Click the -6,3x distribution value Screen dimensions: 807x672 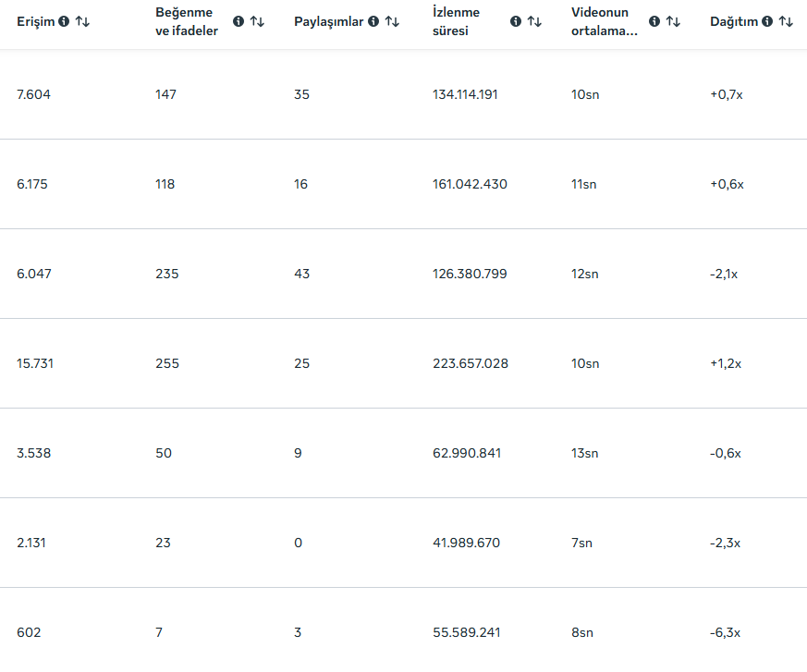[725, 632]
